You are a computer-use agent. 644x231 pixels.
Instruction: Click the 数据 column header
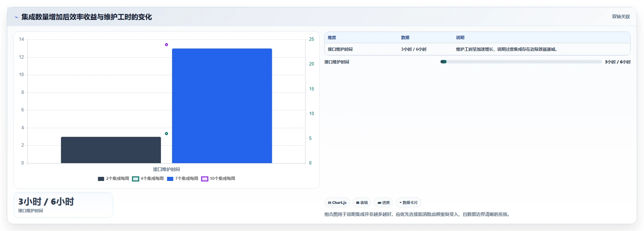[405, 38]
